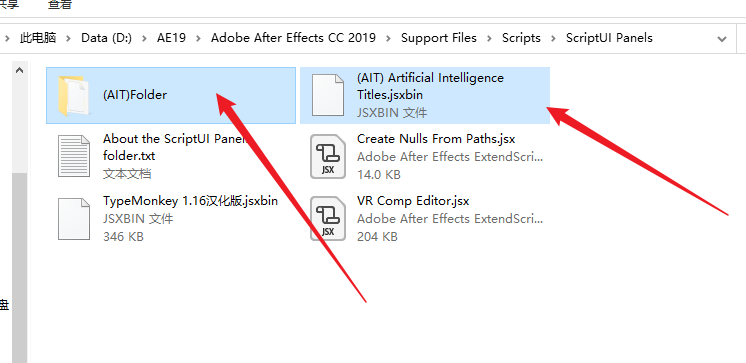Select the About the ScriptUI Panels text document icon
Image resolution: width=746 pixels, height=363 pixels.
click(74, 156)
